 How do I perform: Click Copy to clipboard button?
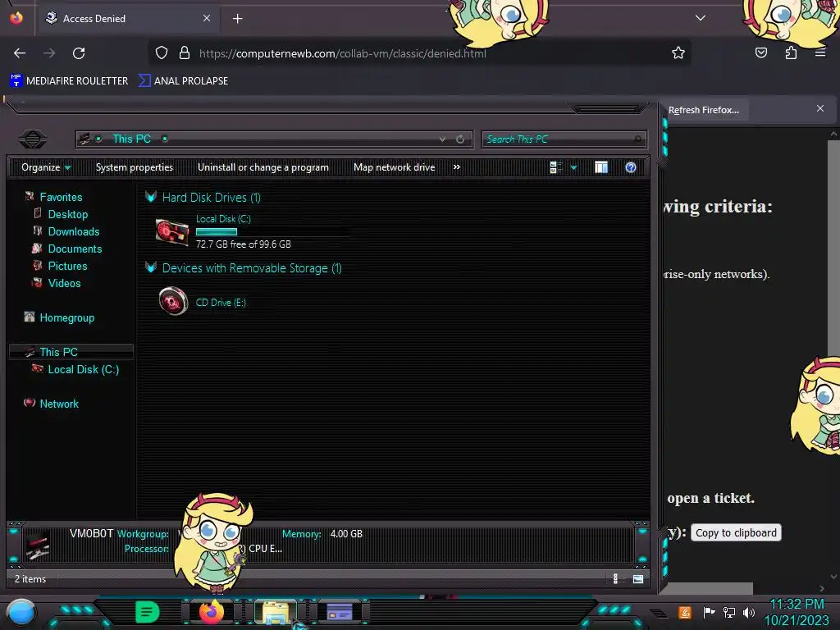[x=736, y=532]
